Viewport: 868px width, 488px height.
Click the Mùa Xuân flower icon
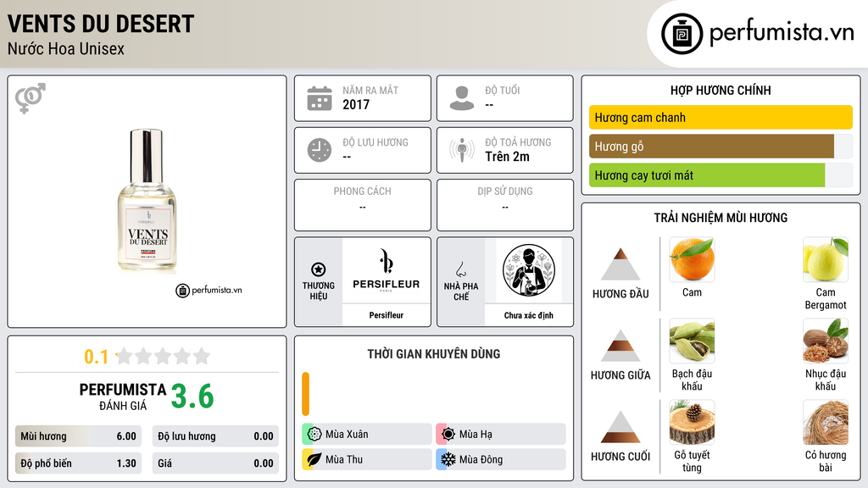[314, 435]
